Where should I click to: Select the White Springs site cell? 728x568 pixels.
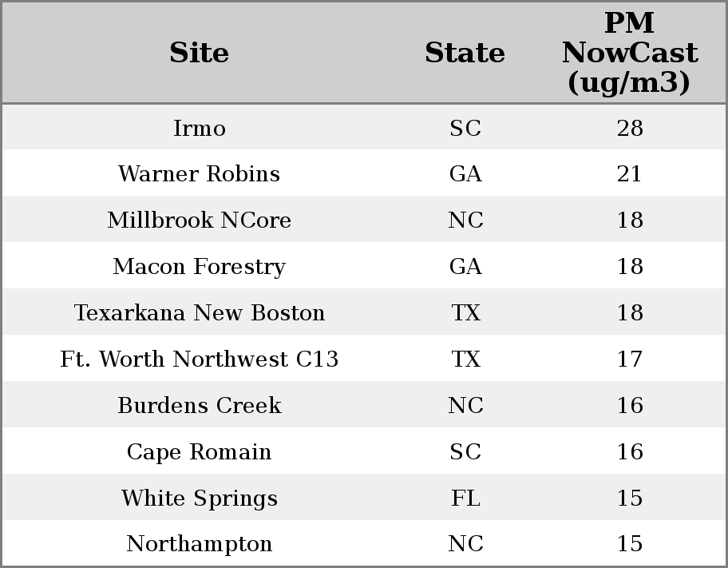(x=199, y=498)
